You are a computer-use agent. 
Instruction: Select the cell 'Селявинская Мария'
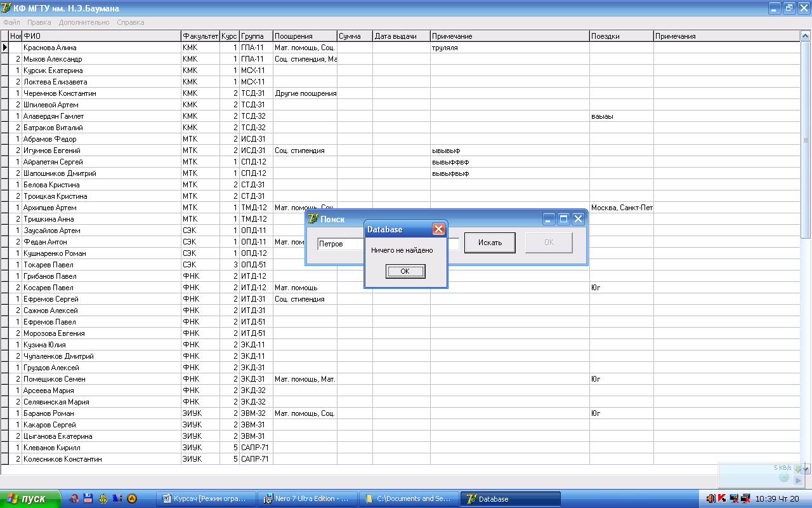click(101, 402)
